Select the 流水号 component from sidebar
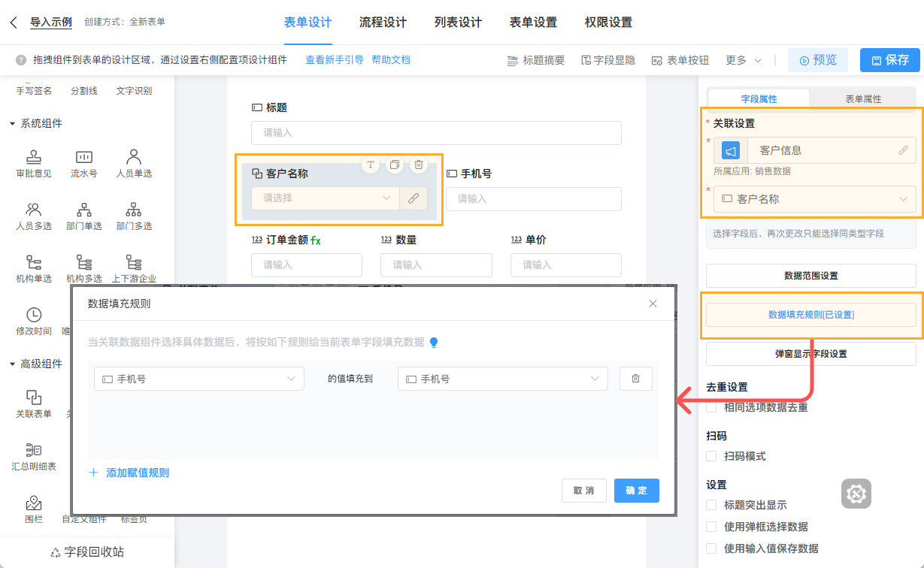The height and width of the screenshot is (568, 924). click(x=83, y=163)
